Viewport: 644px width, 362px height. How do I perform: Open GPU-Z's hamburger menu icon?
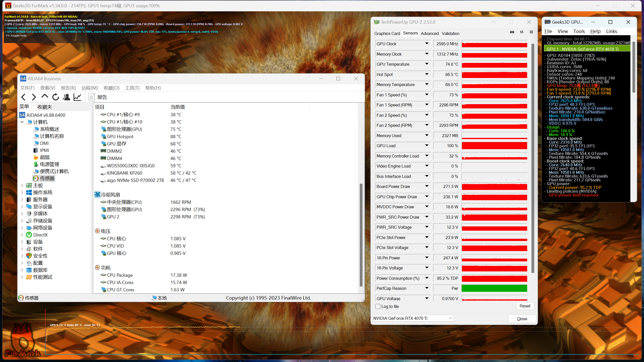531,32
